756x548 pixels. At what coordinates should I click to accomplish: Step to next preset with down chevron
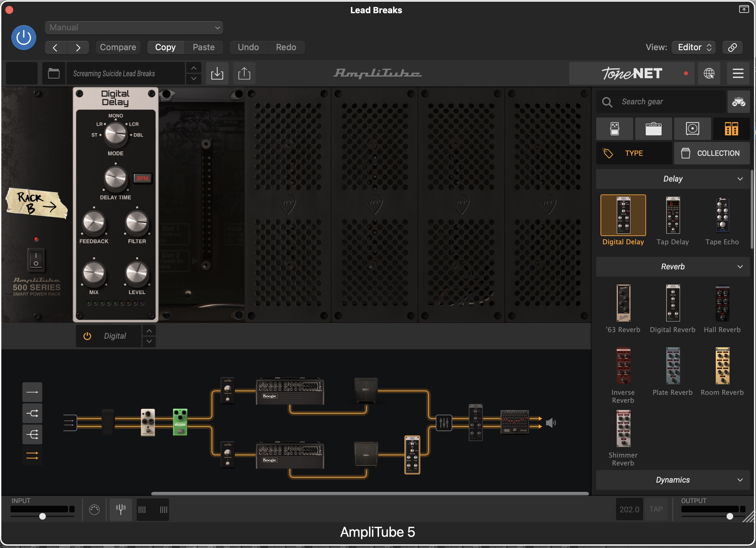coord(194,79)
